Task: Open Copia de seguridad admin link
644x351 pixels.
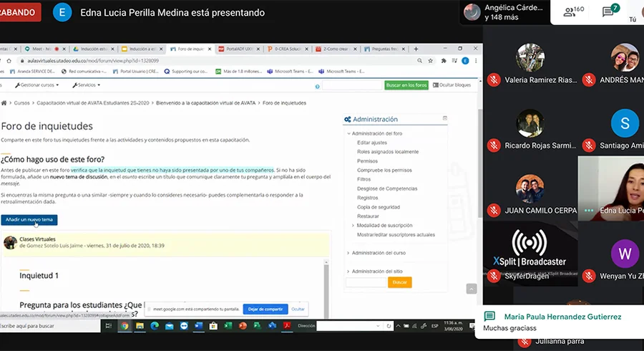Action: [379, 207]
